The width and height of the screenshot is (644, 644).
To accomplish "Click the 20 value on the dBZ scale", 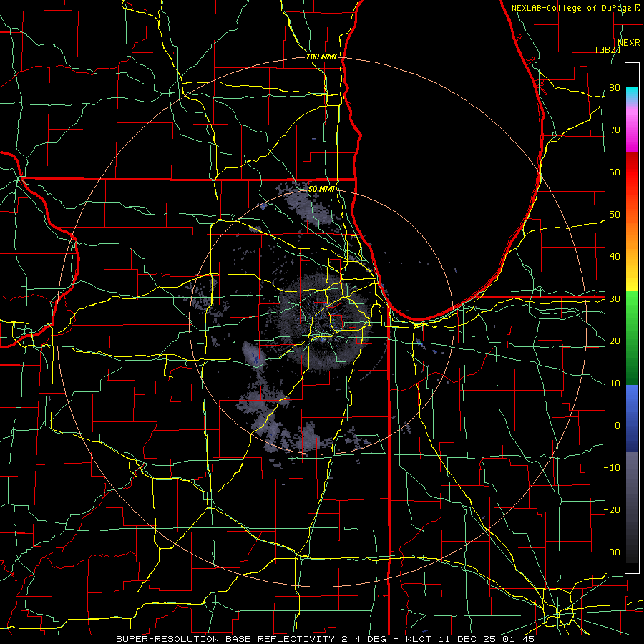I will click(x=615, y=341).
